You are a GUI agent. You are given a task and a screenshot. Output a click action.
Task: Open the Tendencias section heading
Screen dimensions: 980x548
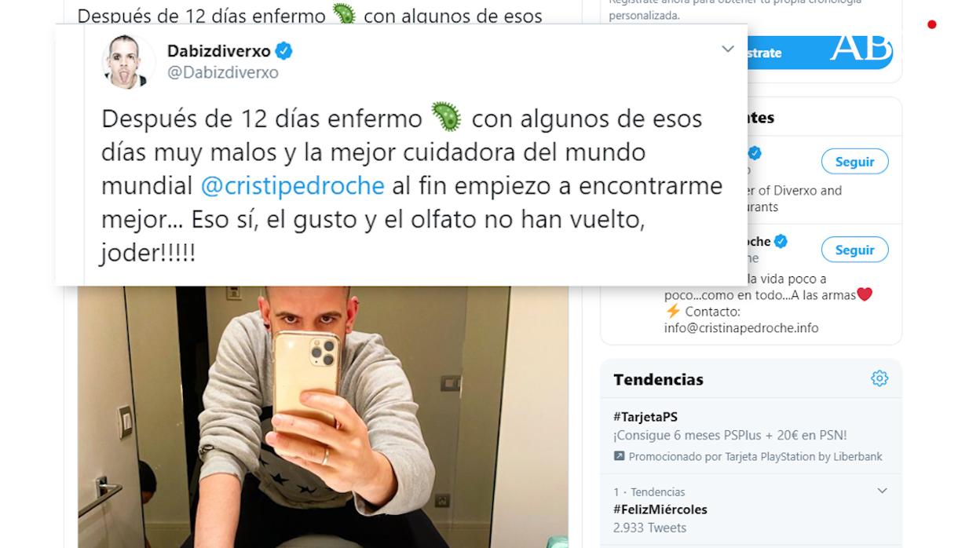point(658,379)
